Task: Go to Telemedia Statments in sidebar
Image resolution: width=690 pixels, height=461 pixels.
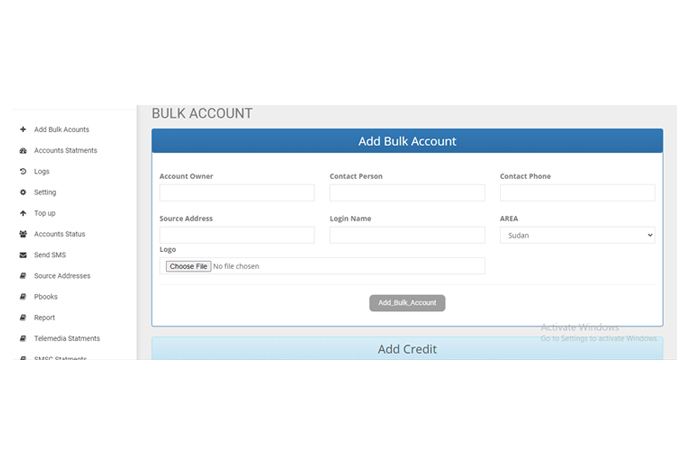Action: [x=66, y=339]
